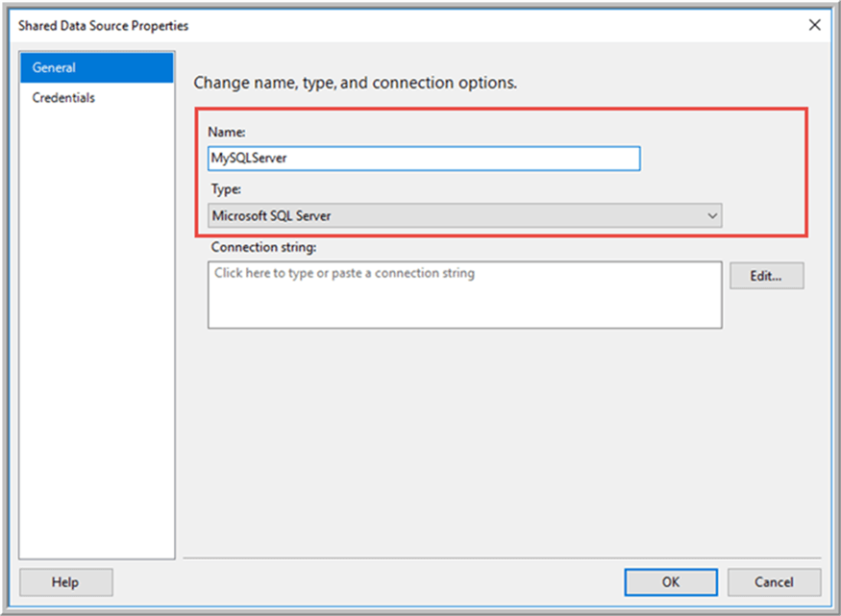Expand the Type list using its chevron arrow
841x616 pixels.
pyautogui.click(x=712, y=216)
